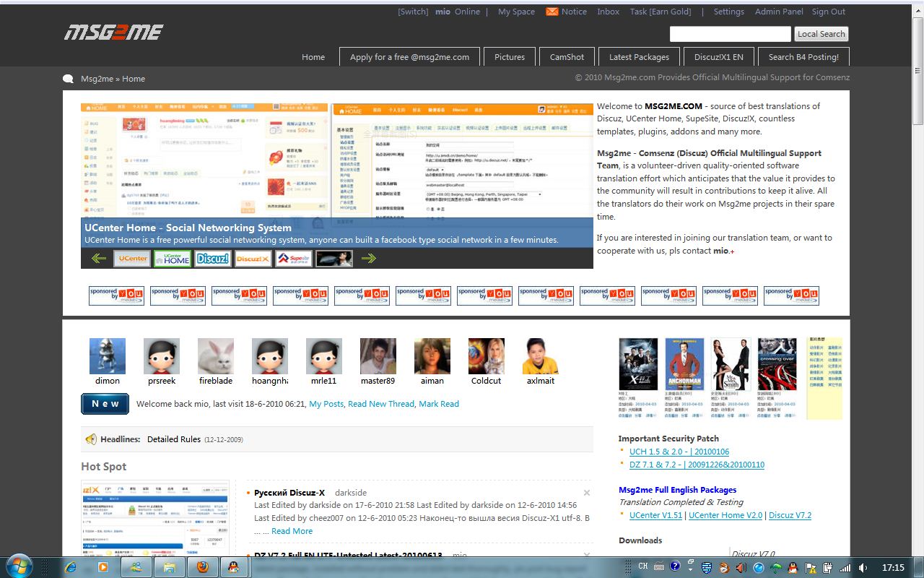Open the Discuz!X1 EN tab

pyautogui.click(x=719, y=57)
